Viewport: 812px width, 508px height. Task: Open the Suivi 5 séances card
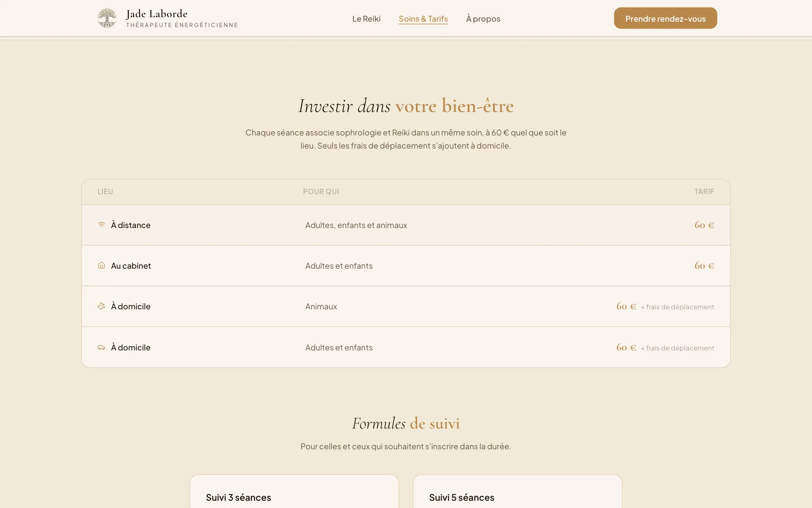pos(517,491)
